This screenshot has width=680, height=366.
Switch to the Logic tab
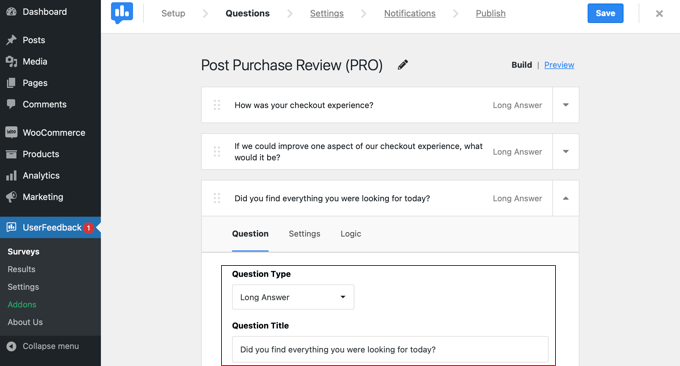350,234
